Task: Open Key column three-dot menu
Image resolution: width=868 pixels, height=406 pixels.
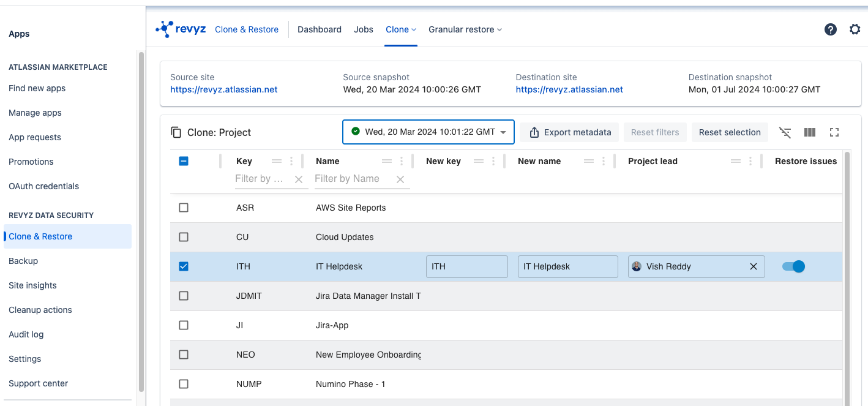Action: coord(291,161)
